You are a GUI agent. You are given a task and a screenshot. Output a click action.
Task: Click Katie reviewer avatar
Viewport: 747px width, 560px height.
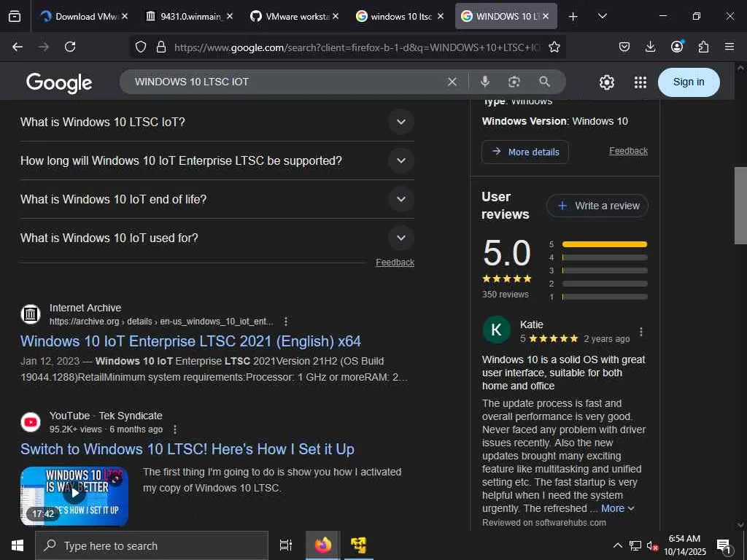[x=496, y=330]
